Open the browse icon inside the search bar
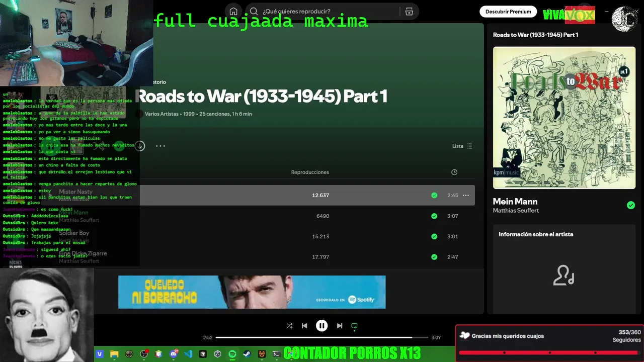644x362 pixels. click(x=409, y=12)
